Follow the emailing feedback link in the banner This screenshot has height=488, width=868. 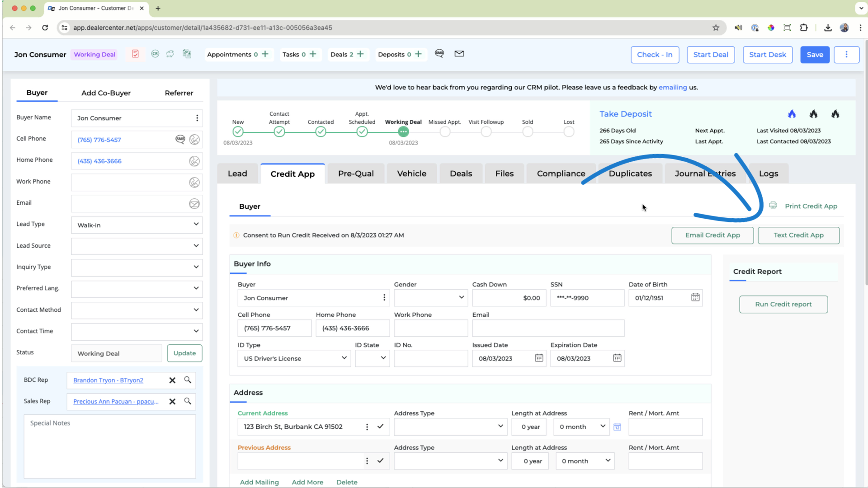673,87
